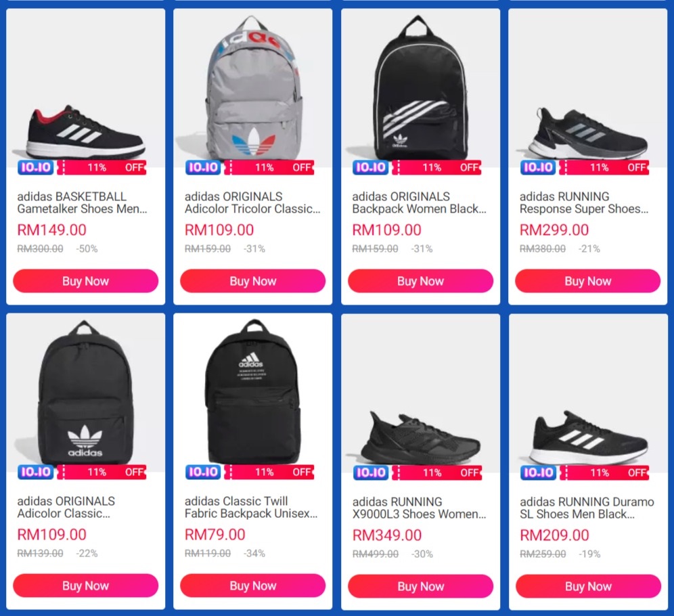View the black trefoil Adicolor Classic backpack image
The image size is (674, 616).
pos(85,393)
